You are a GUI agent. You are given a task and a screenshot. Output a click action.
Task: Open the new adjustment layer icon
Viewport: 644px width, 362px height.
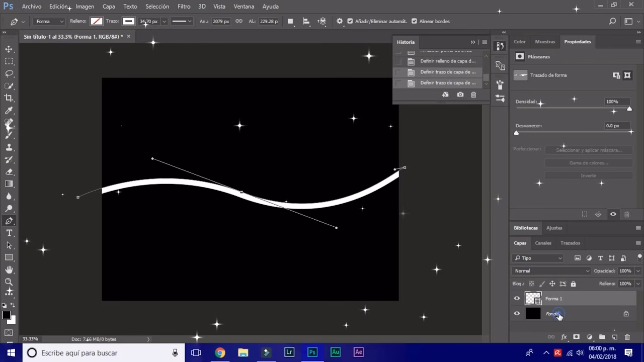(x=590, y=337)
